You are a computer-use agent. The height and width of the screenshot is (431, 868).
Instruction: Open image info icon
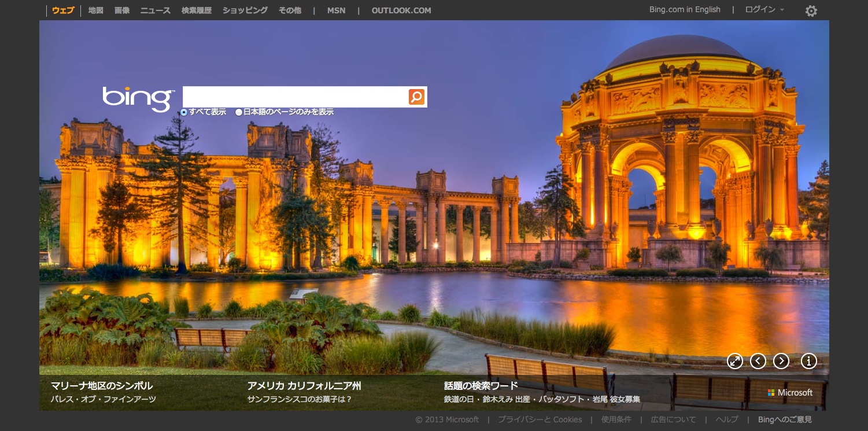click(x=808, y=361)
